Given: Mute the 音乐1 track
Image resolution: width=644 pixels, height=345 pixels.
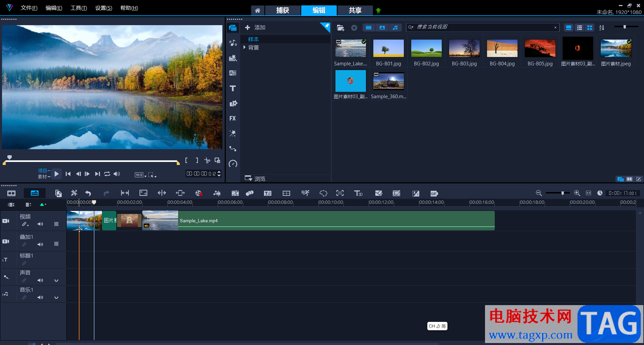Looking at the screenshot, I should pyautogui.click(x=40, y=297).
